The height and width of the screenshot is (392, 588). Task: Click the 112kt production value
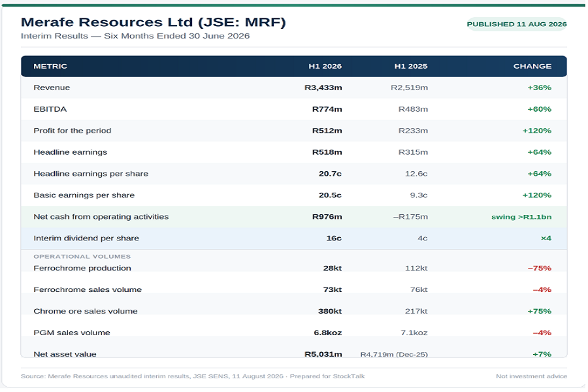tap(416, 269)
